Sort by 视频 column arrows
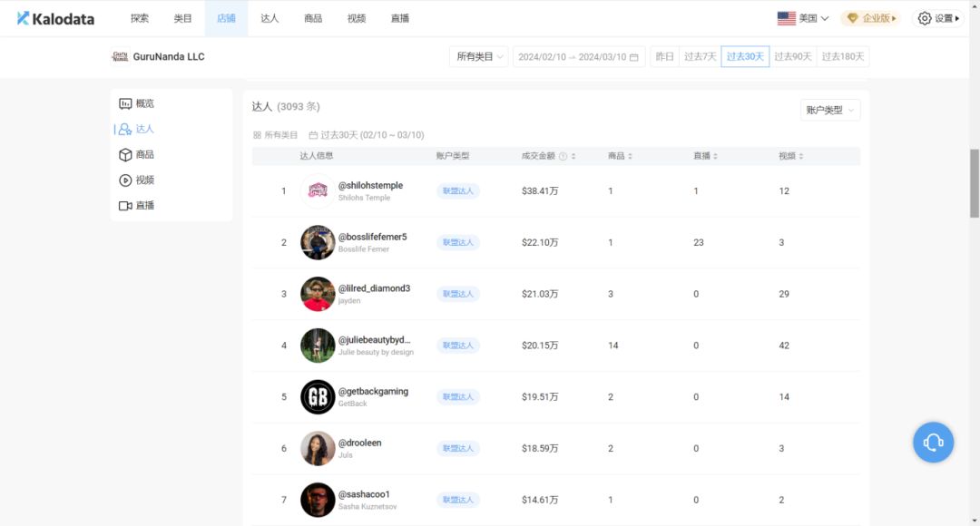Viewport: 980px width, 526px height. coord(801,156)
